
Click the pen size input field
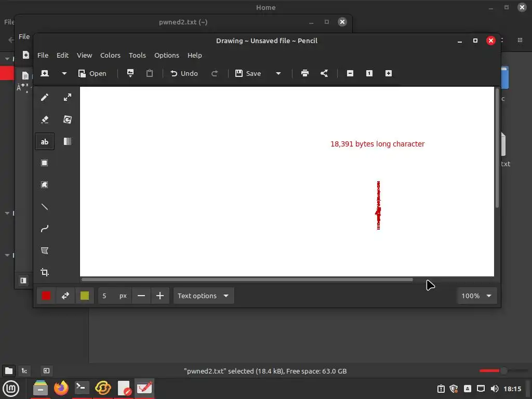pos(115,296)
